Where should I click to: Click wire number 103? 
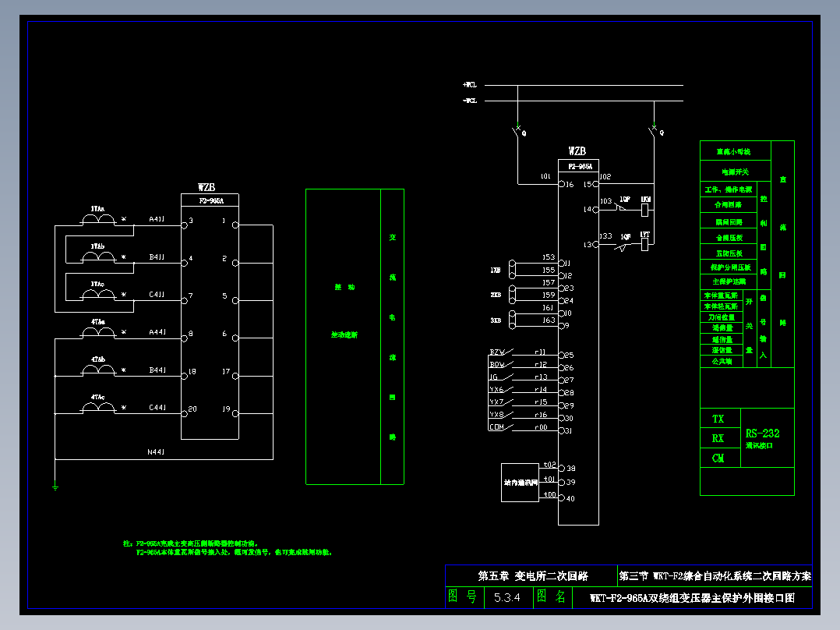pyautogui.click(x=606, y=201)
